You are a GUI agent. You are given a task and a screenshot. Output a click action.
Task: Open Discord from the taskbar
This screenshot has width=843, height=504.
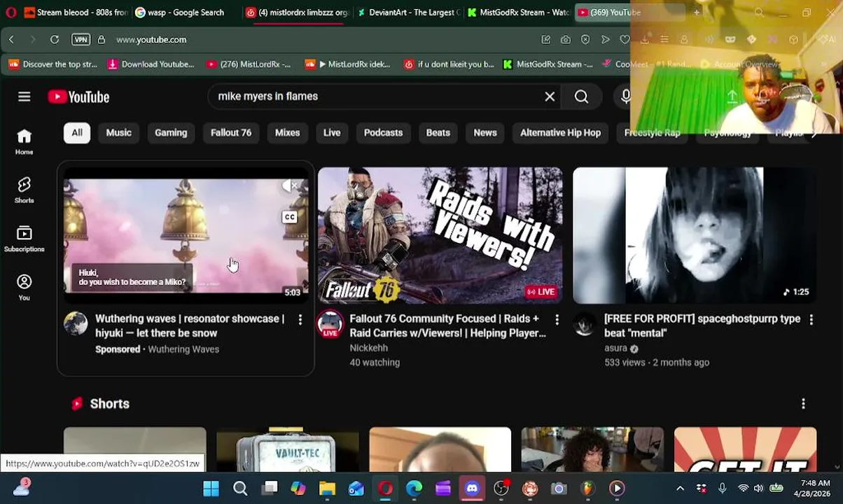[x=472, y=489]
